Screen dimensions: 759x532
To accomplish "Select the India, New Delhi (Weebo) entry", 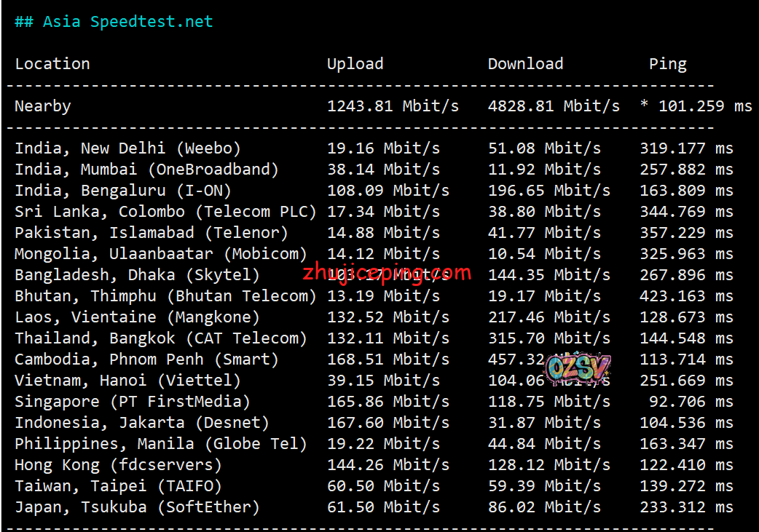I will click(127, 148).
